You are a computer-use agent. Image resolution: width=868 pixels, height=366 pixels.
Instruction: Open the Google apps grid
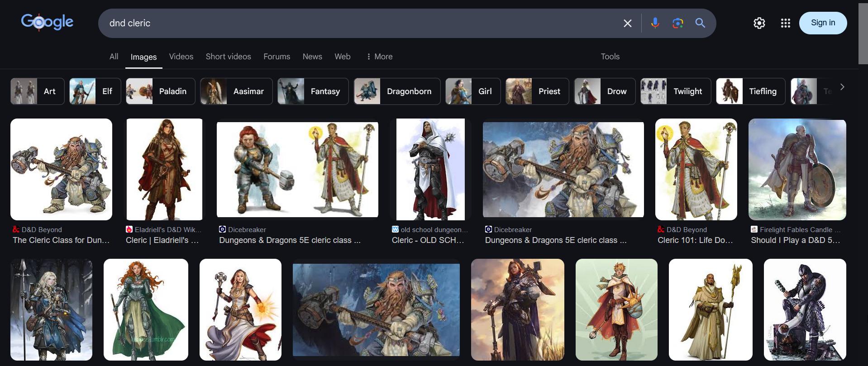(x=785, y=23)
